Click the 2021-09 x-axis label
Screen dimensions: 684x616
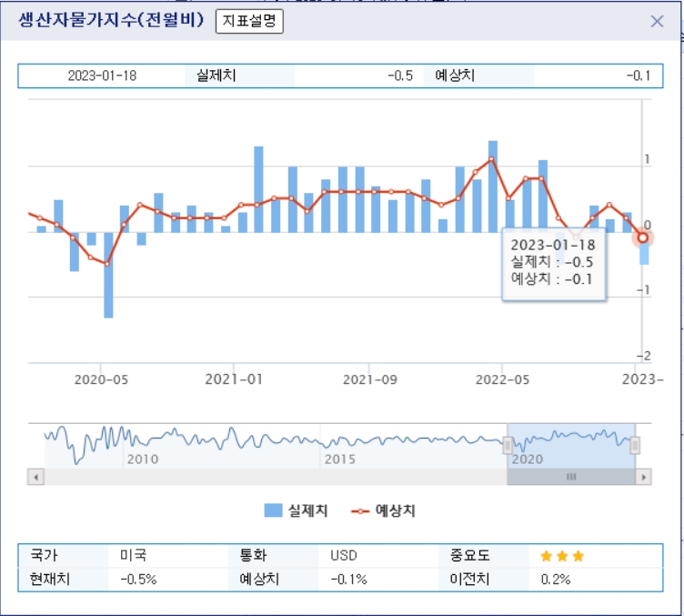pos(370,379)
